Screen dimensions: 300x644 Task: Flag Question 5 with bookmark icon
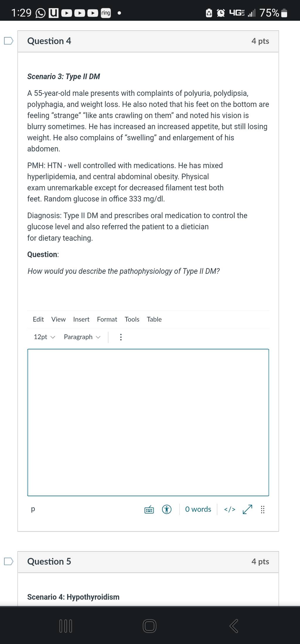coord(8,561)
